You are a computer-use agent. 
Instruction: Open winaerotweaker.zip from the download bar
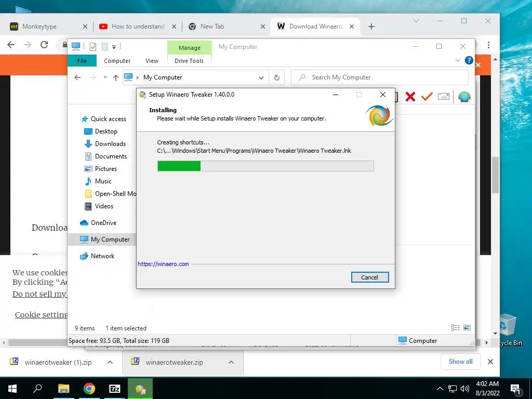[x=174, y=362]
